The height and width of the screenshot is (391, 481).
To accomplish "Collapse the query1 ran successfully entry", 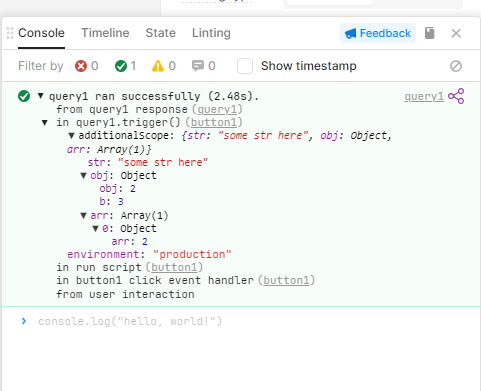I will coord(40,96).
